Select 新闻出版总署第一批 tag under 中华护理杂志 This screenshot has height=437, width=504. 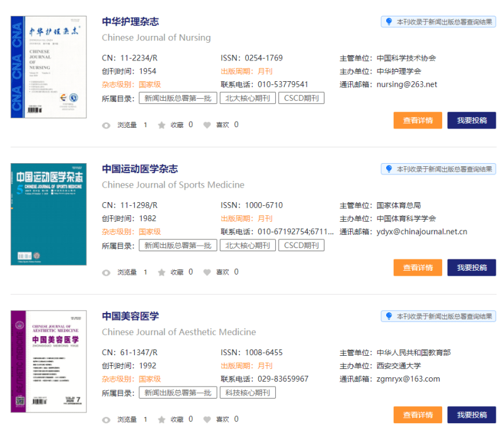click(178, 98)
